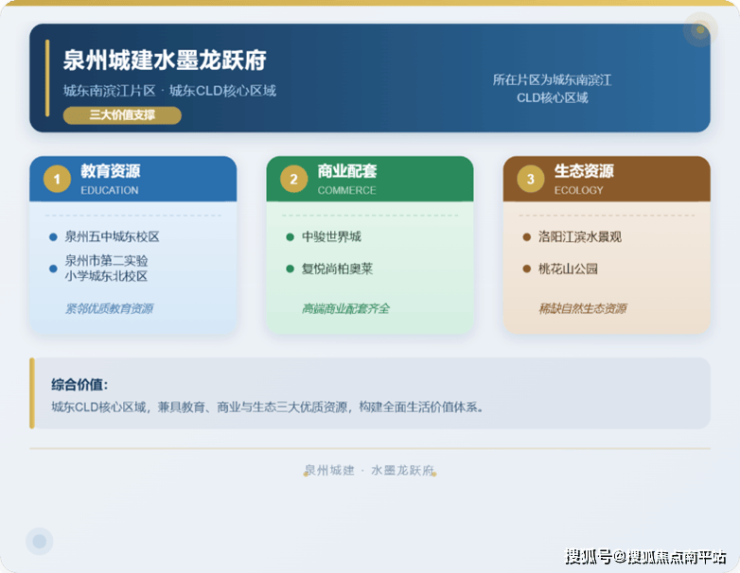Click the 综合价值 summary heading
Screen dimensions: 740x573
pyautogui.click(x=79, y=384)
